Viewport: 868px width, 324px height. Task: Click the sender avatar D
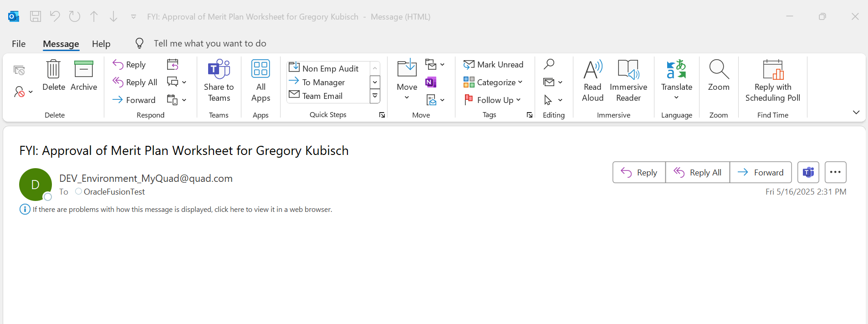tap(36, 185)
